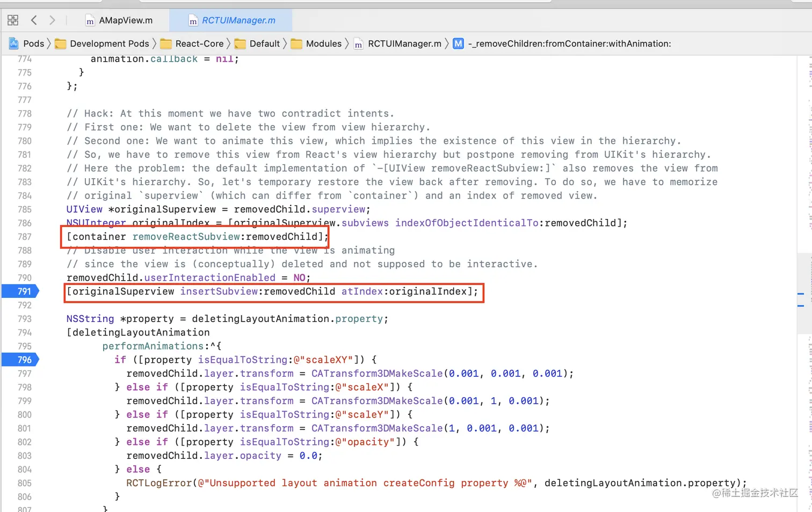
Task: Click RCTLogError on line 805
Action: 159,483
